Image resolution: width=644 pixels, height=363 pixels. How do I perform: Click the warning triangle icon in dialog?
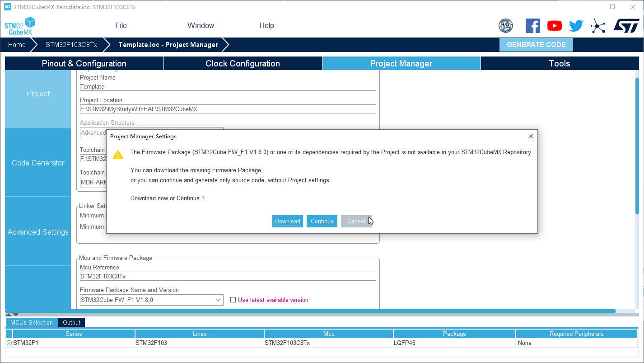coord(118,155)
